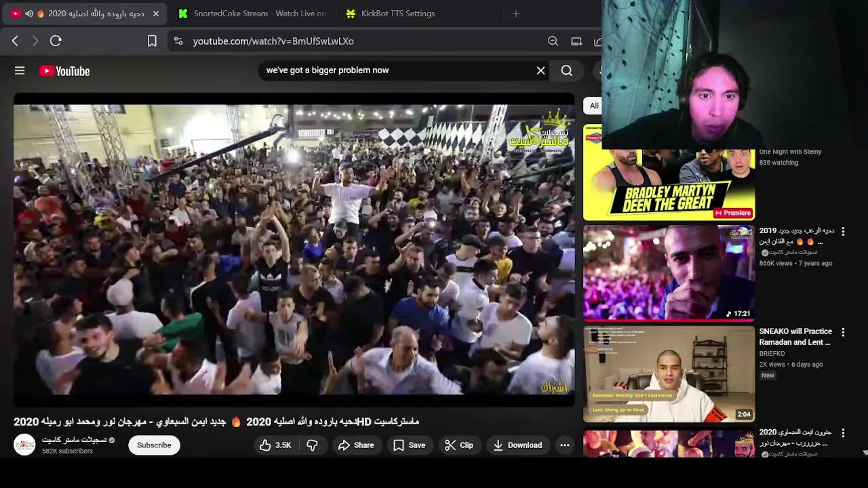The image size is (868, 488).
Task: Click the forward navigation arrow
Action: click(35, 41)
